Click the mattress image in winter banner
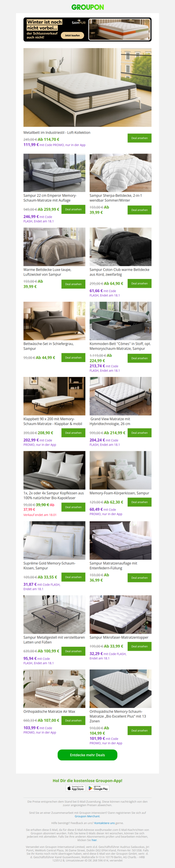The height and width of the screenshot is (868, 175). [119, 30]
